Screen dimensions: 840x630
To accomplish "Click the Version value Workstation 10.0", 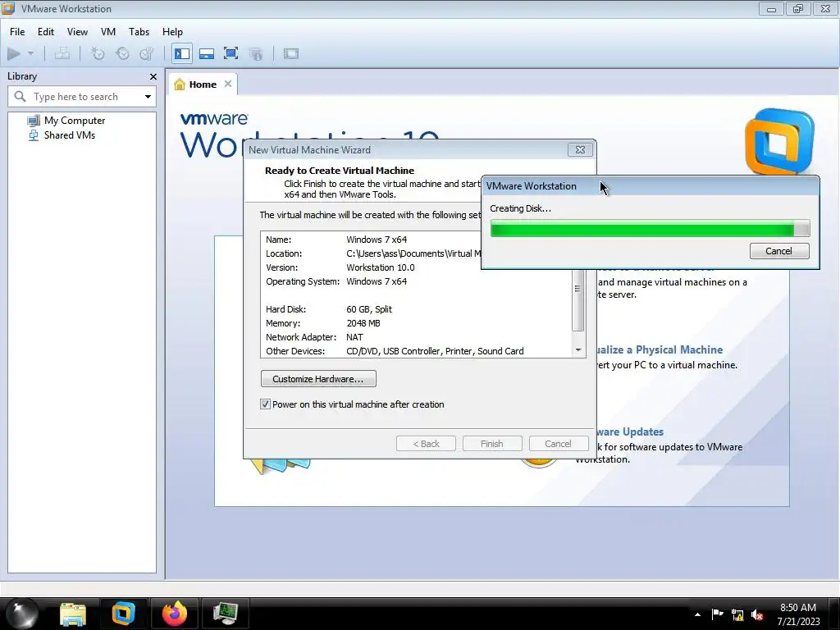I will pyautogui.click(x=381, y=267).
